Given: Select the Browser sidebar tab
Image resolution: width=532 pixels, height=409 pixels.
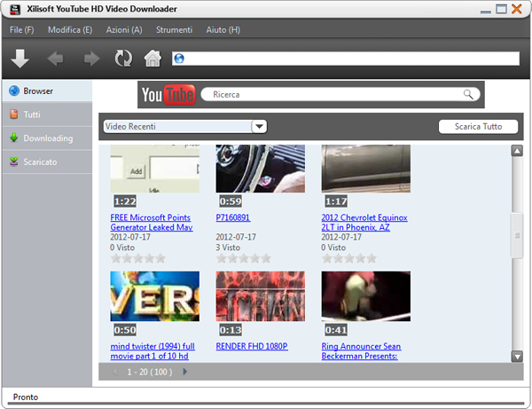Looking at the screenshot, I should point(47,91).
